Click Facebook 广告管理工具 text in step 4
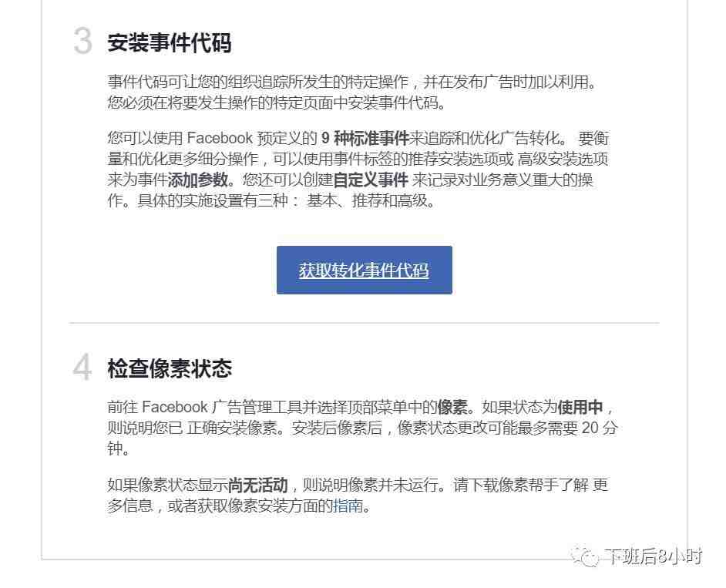 coord(220,407)
